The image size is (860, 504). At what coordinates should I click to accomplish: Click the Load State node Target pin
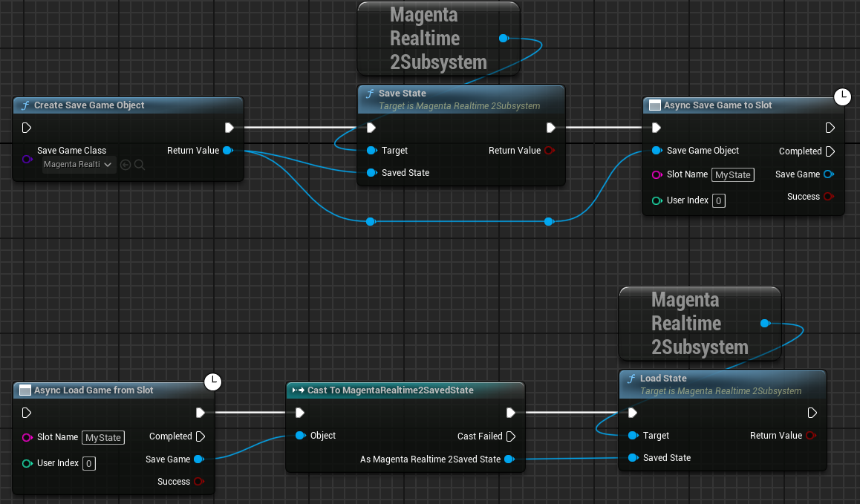click(x=633, y=436)
